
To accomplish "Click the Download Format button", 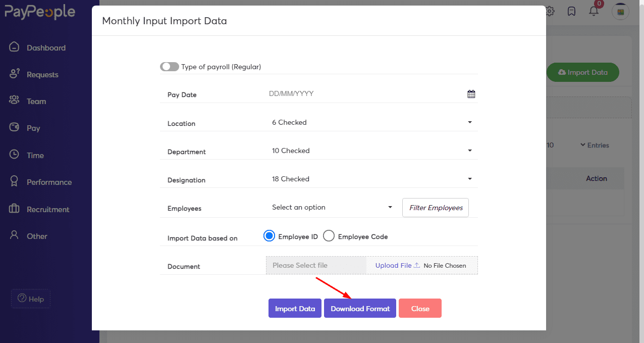I will pyautogui.click(x=360, y=308).
